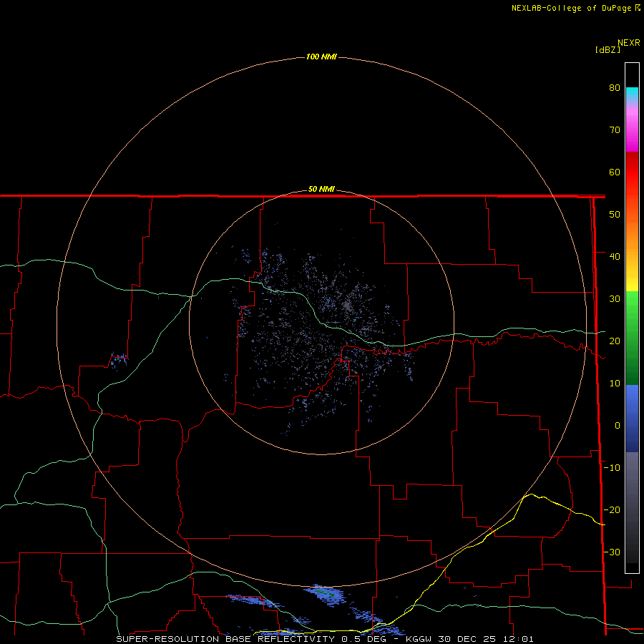
Task: Click the KGGW station identifier in caption
Action: (x=419, y=639)
